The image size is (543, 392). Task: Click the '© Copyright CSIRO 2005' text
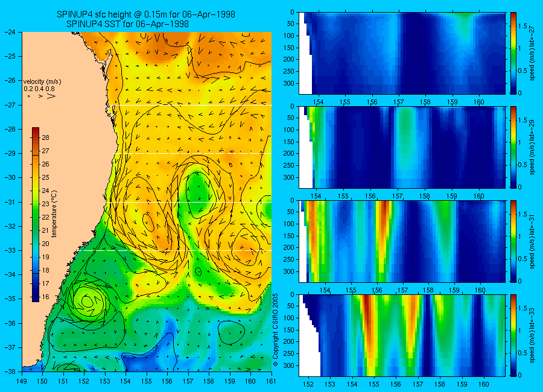[276, 330]
